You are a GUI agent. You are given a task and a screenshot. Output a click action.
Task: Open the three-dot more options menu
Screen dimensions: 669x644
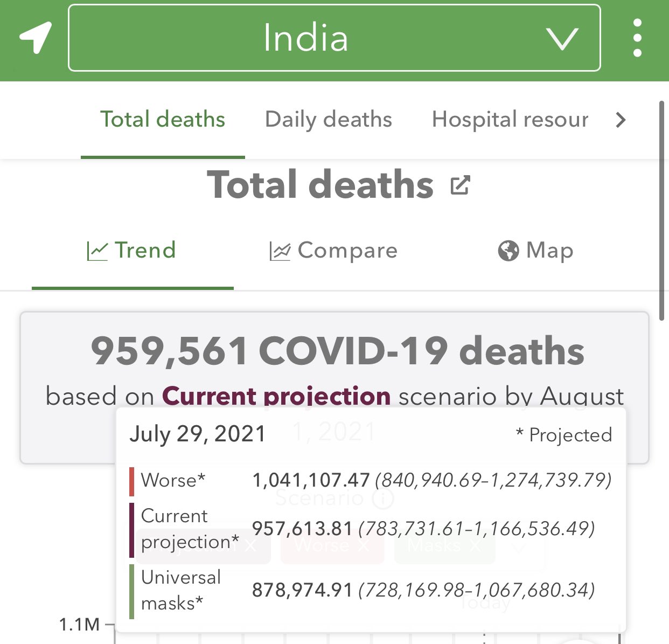tap(637, 38)
